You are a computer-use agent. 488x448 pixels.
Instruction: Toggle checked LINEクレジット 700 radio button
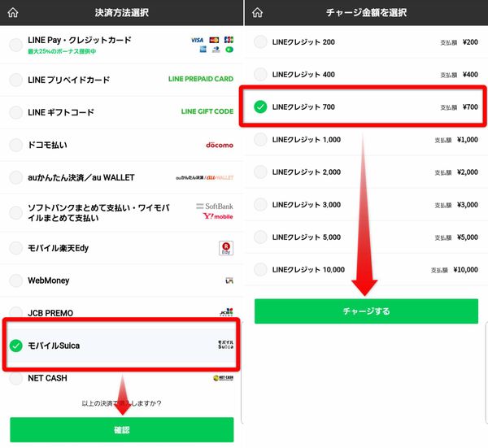(260, 107)
